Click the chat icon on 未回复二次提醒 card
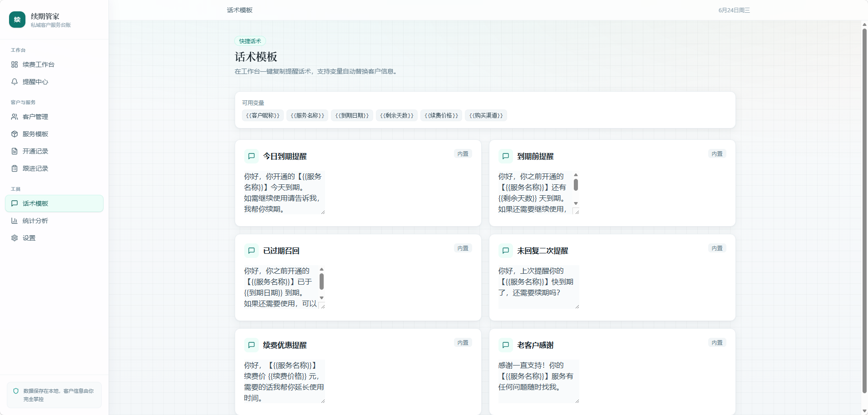Viewport: 868px width, 415px height. click(506, 251)
